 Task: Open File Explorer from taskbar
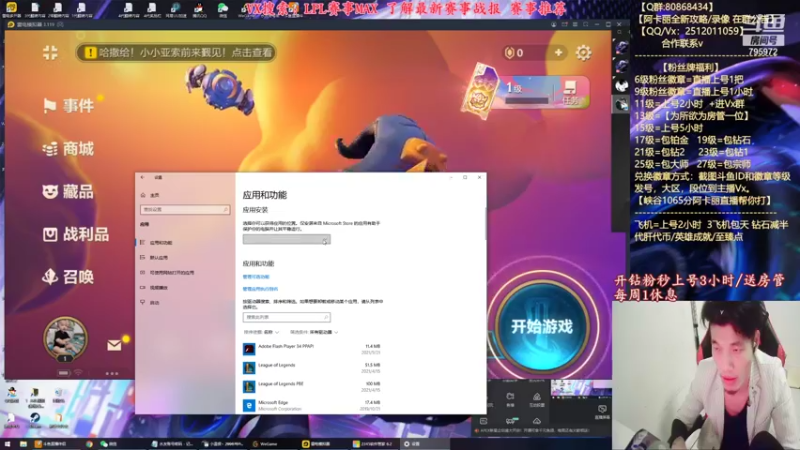point(23,444)
